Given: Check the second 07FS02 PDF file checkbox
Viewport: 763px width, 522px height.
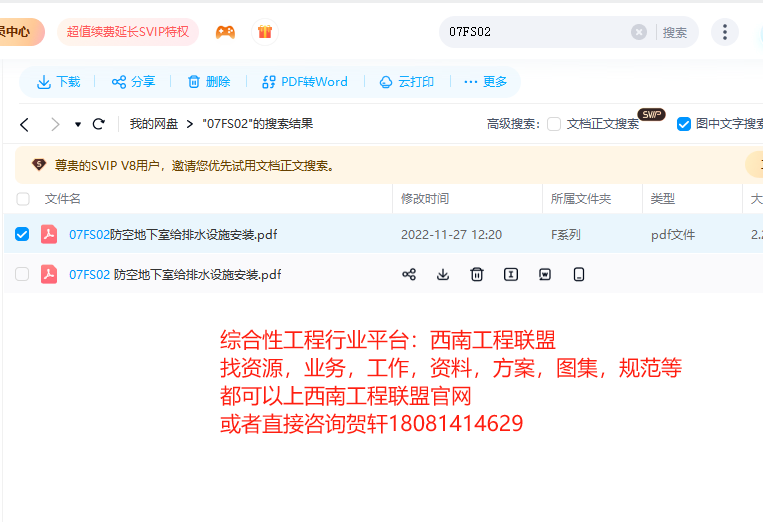Looking at the screenshot, I should 22,274.
